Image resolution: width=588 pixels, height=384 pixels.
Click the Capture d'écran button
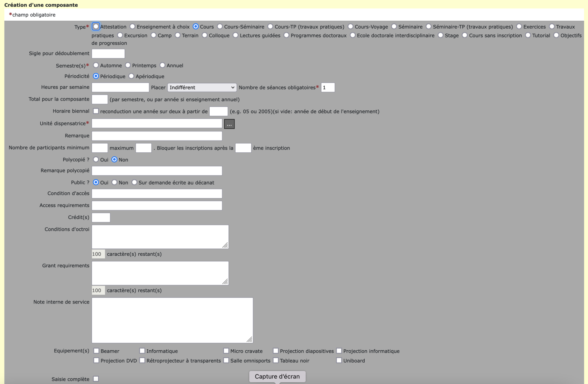pos(277,377)
